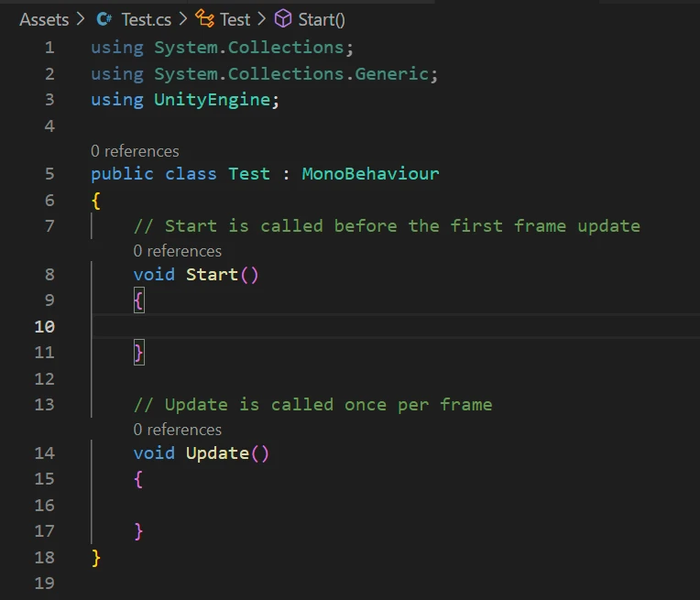700x600 pixels.
Task: Select the Test class breadcrumb
Action: [235, 19]
